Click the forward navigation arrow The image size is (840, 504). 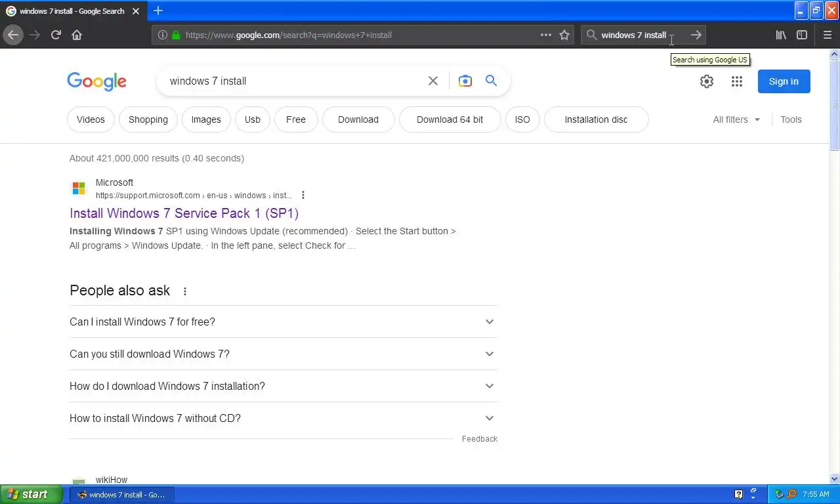point(35,35)
